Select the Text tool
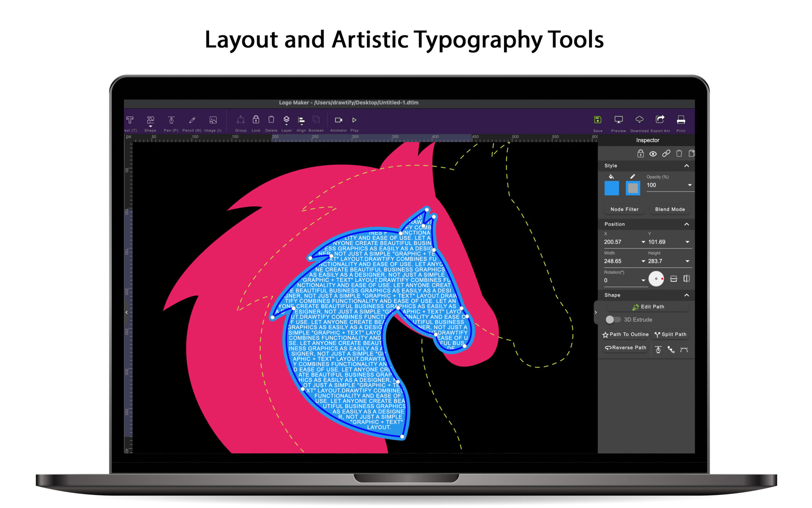 129,120
